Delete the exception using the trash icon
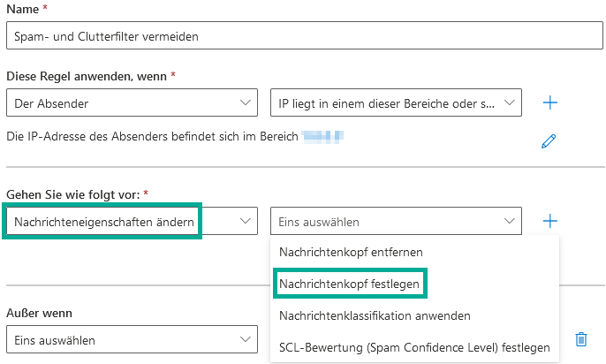 pyautogui.click(x=580, y=338)
